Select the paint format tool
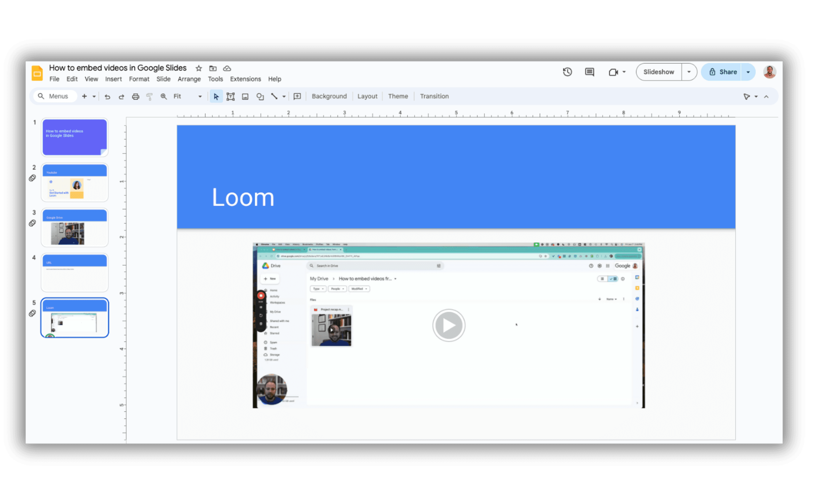Screen dimensions: 819x504 pyautogui.click(x=150, y=97)
